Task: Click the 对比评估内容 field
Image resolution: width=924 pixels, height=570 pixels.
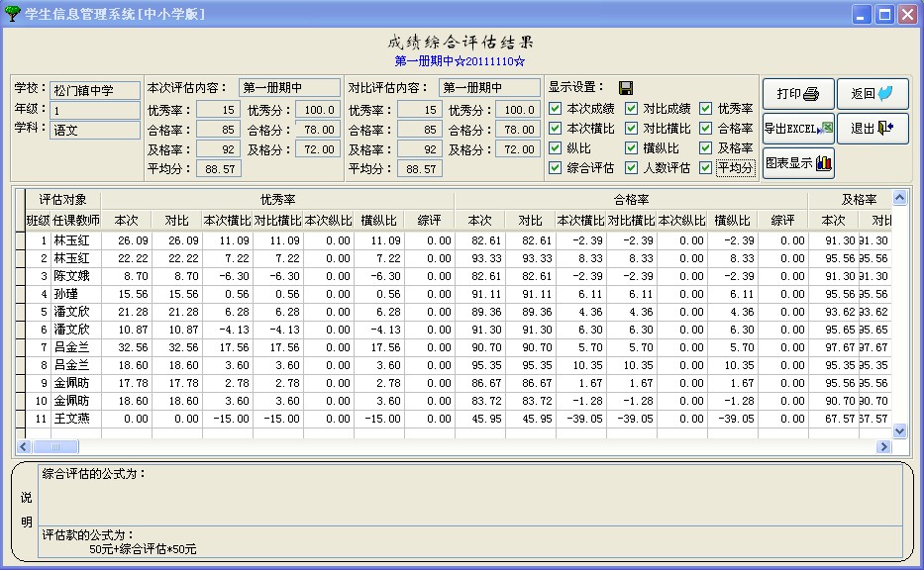Action: click(489, 88)
